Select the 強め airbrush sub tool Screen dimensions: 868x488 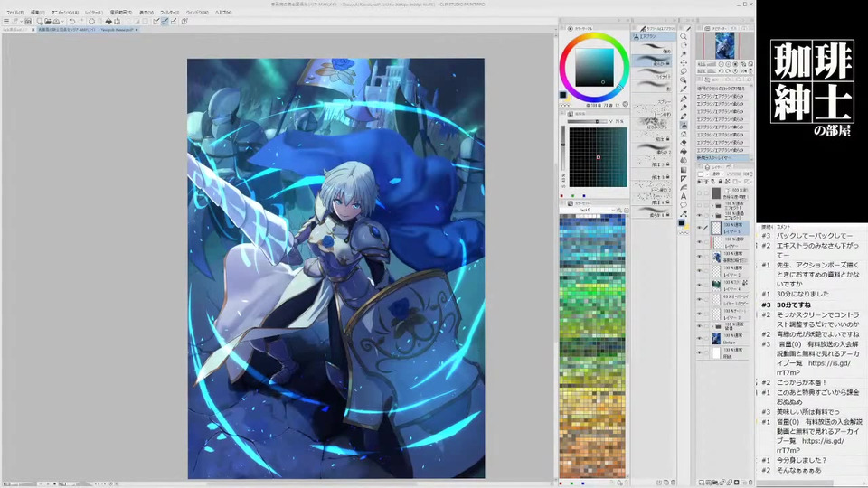pos(653,47)
